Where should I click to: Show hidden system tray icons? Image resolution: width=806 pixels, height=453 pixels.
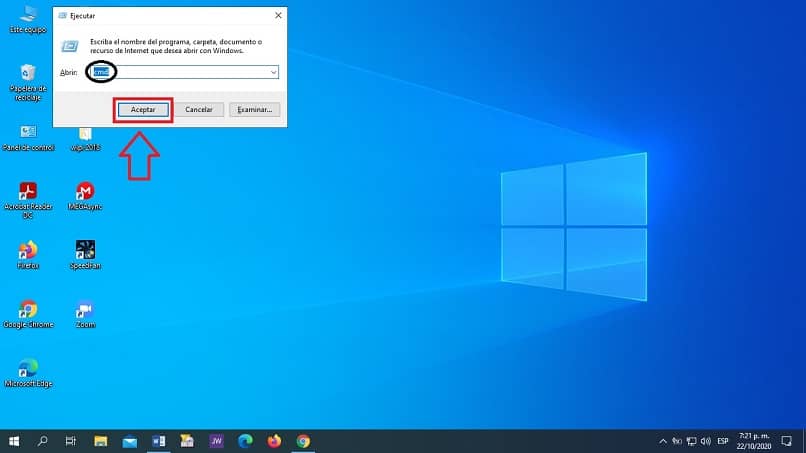(x=663, y=441)
